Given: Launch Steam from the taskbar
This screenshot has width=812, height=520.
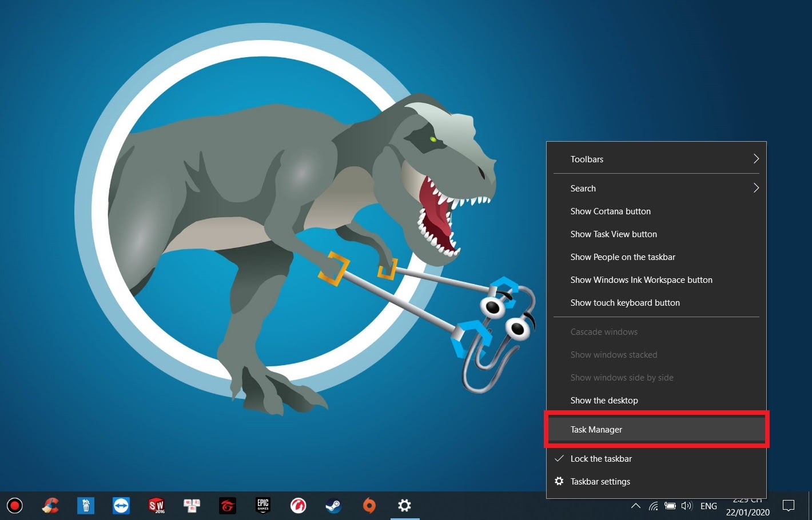Looking at the screenshot, I should pos(334,506).
